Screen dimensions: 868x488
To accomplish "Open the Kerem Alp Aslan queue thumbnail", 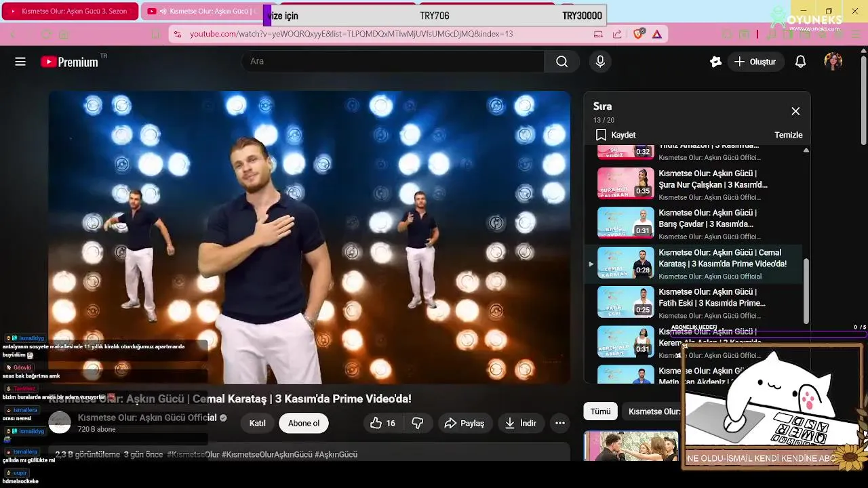I will 625,341.
